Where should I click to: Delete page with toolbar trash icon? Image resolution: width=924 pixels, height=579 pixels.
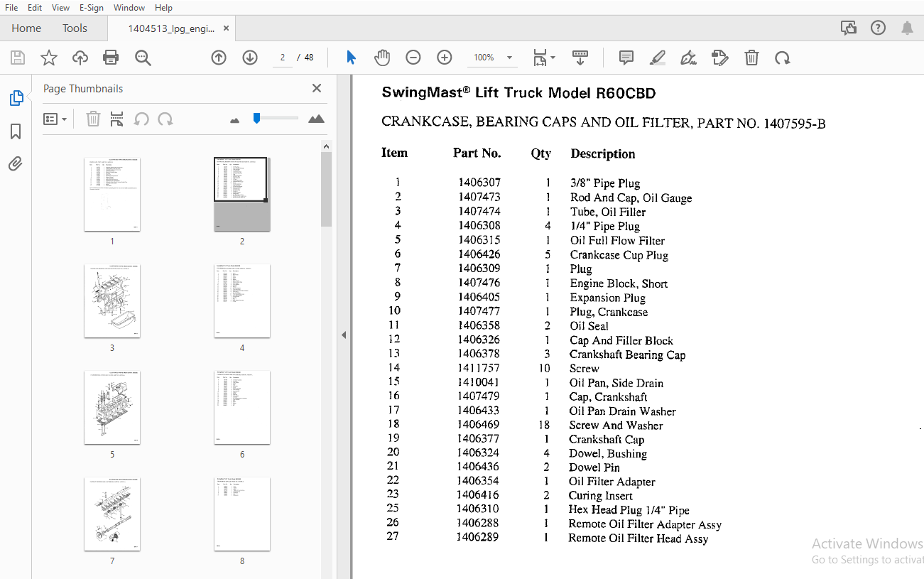click(x=751, y=58)
